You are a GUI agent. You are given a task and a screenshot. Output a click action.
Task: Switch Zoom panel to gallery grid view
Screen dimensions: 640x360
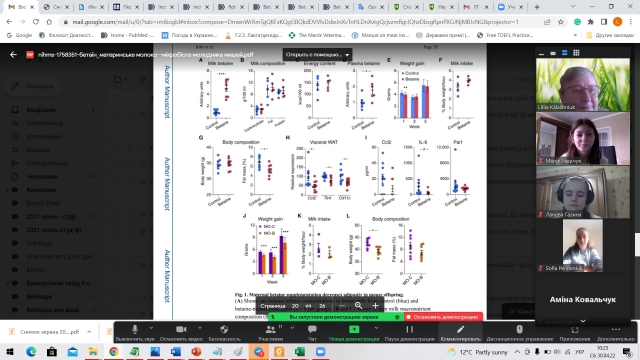pyautogui.click(x=576, y=53)
